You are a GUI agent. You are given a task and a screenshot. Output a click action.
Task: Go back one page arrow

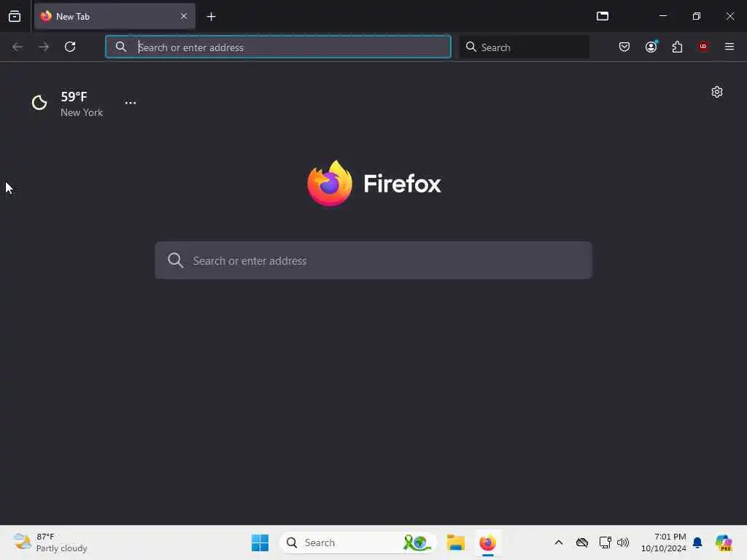pos(18,47)
